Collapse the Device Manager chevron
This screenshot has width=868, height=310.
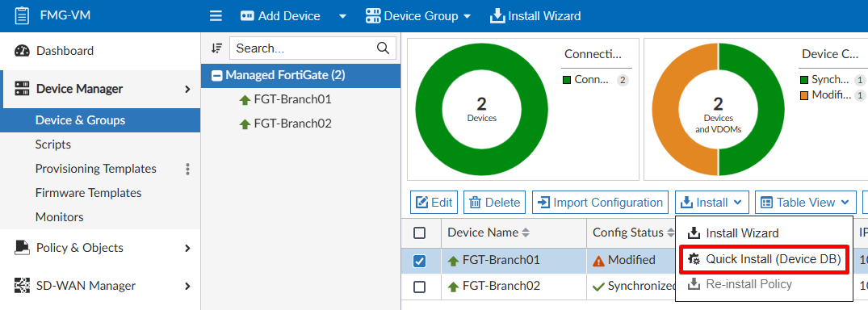click(x=187, y=89)
